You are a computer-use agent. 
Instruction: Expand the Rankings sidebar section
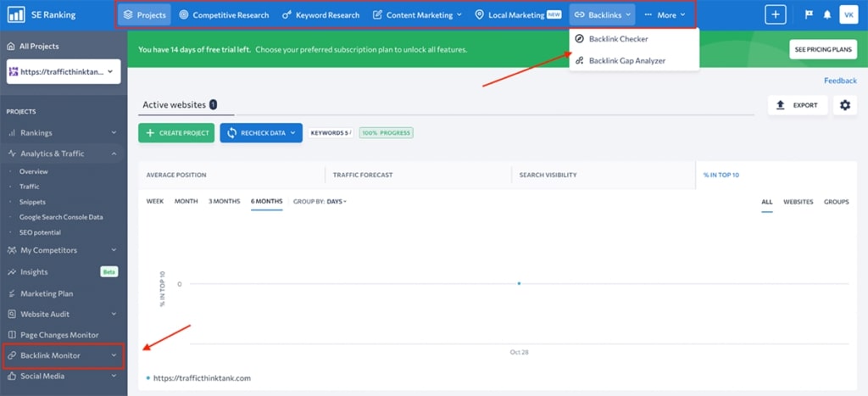pyautogui.click(x=114, y=133)
